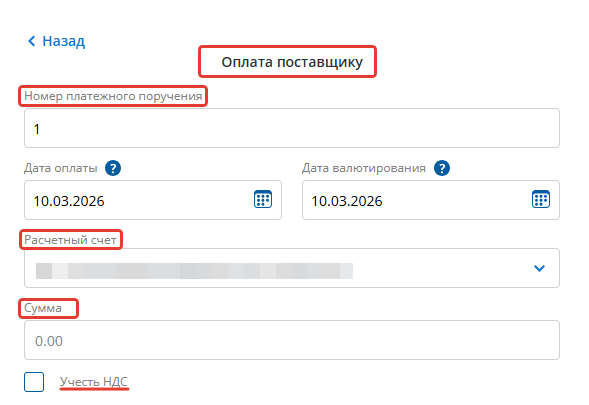Open help for Дата оплаты
The image size is (589, 405).
113,168
